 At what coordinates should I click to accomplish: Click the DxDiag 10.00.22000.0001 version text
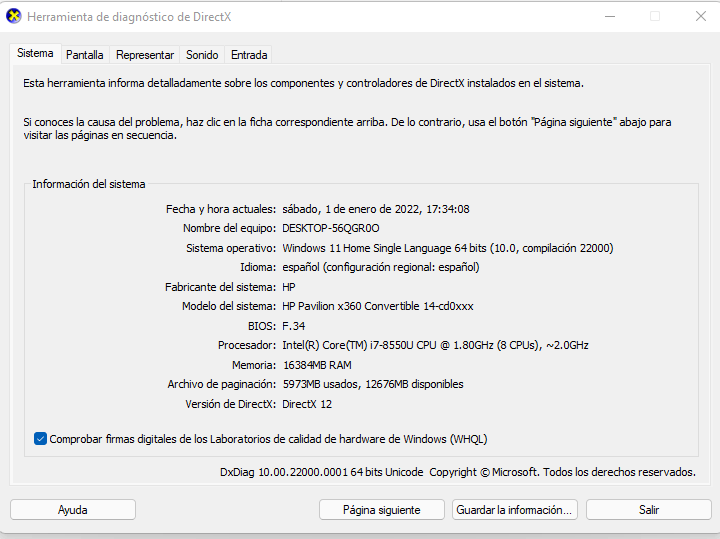click(321, 472)
